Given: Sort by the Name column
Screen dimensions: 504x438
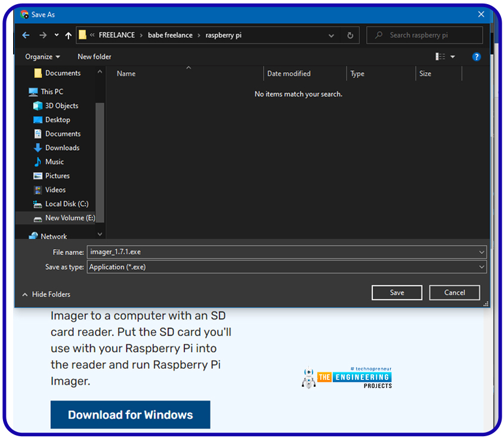Looking at the screenshot, I should click(x=126, y=74).
